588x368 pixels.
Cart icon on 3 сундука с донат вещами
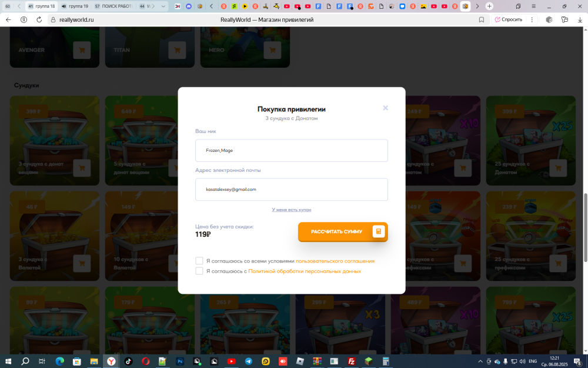coord(82,168)
